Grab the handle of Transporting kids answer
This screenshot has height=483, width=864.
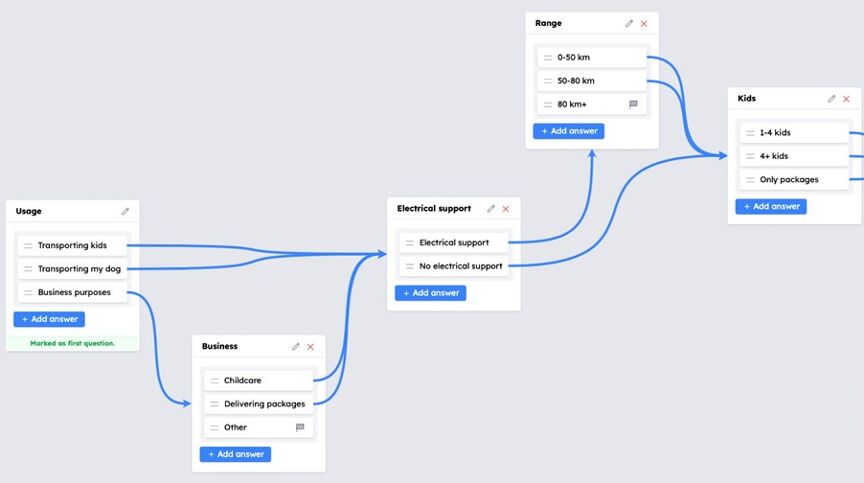click(x=28, y=246)
